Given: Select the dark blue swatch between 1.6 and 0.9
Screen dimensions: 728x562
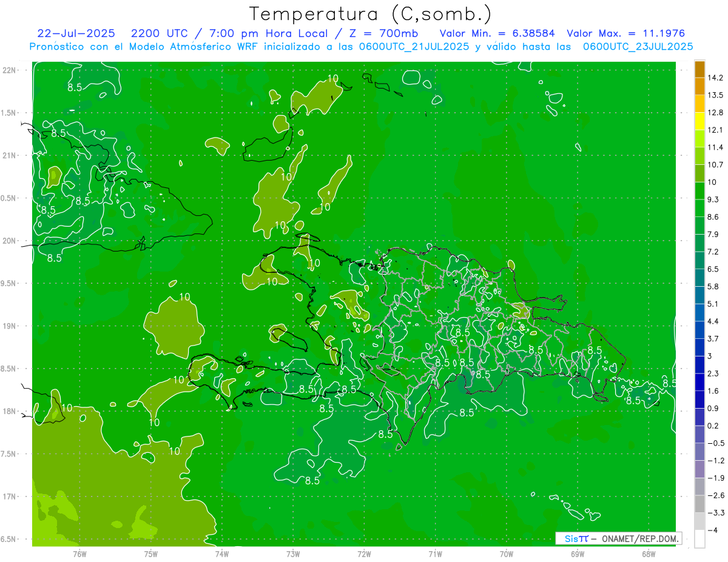Looking at the screenshot, I should (x=699, y=400).
